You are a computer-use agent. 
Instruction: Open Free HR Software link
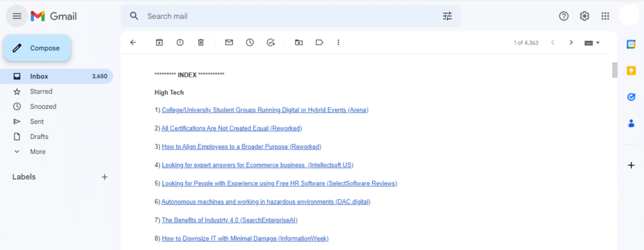(x=279, y=183)
